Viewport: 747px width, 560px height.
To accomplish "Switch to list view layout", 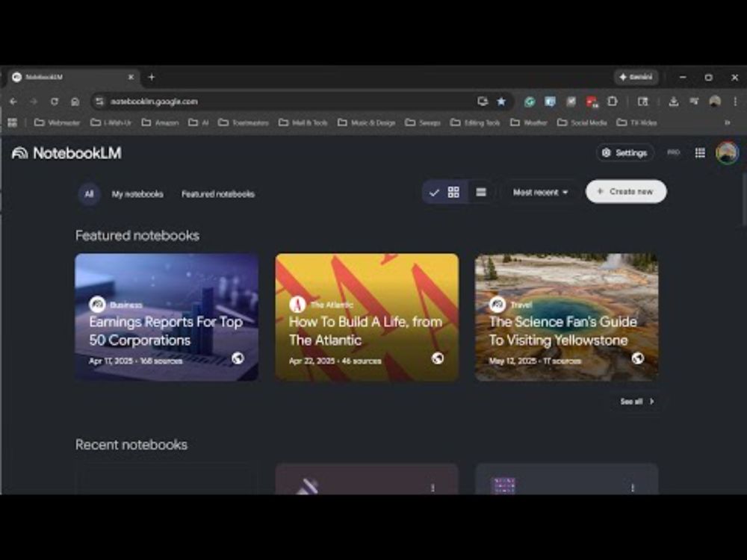I will coord(481,193).
